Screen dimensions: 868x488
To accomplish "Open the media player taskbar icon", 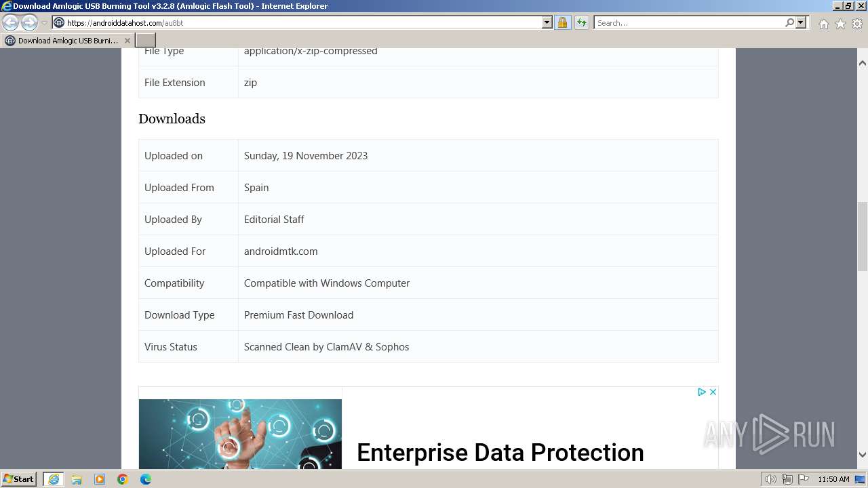I will click(x=100, y=479).
